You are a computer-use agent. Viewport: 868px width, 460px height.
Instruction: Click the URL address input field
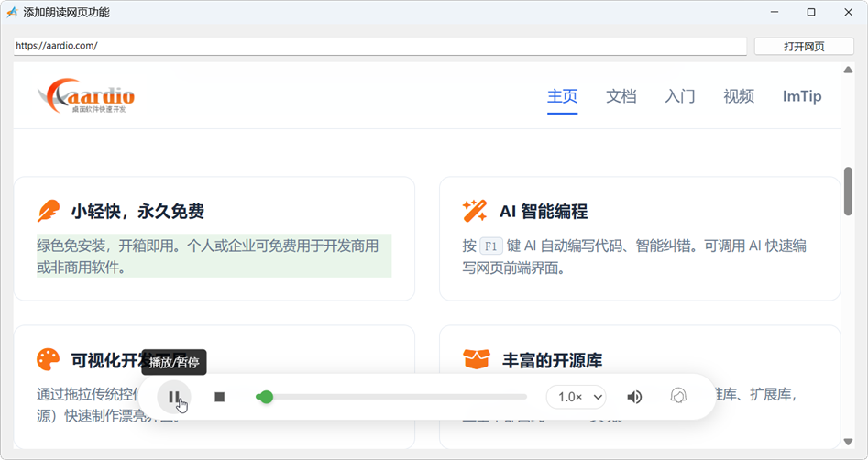pyautogui.click(x=379, y=46)
